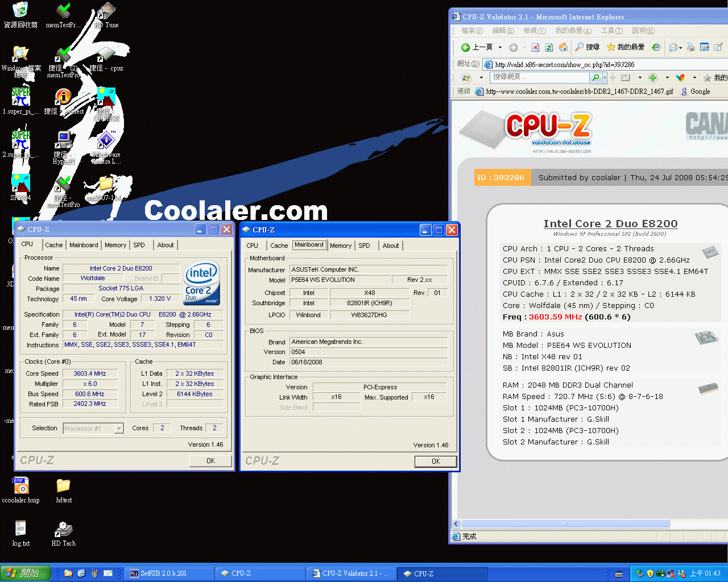Open Memory tab in right CPU-Z window

(341, 246)
